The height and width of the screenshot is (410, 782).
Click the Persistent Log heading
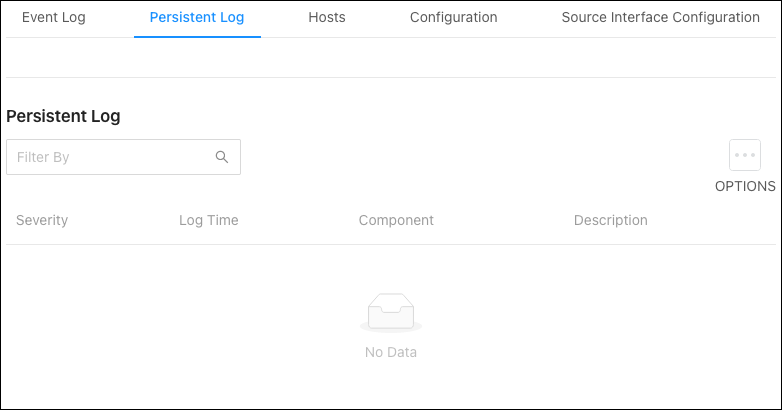pos(63,116)
